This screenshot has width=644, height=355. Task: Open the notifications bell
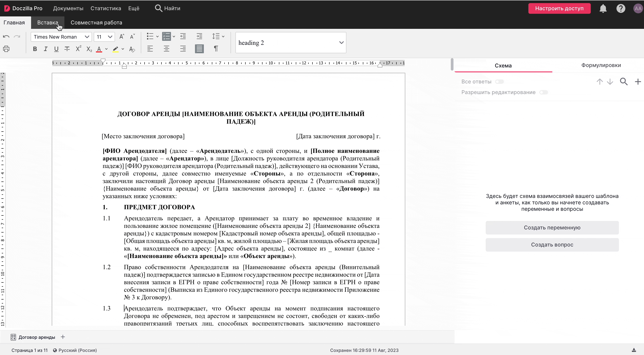[x=603, y=8]
